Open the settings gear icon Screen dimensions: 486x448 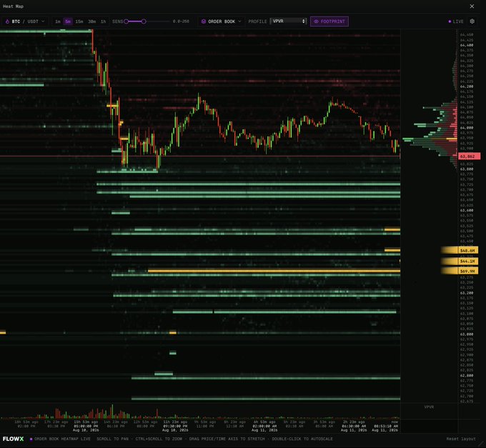tap(472, 21)
